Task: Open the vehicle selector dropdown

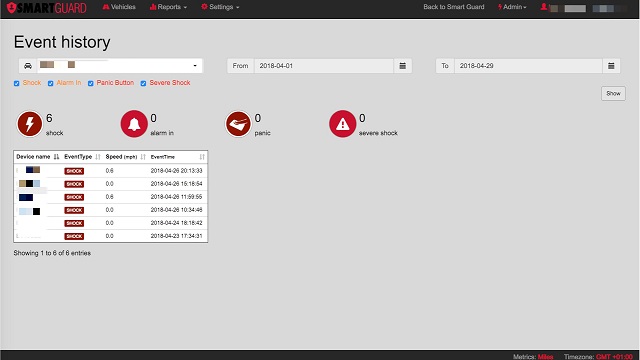Action: pos(120,66)
